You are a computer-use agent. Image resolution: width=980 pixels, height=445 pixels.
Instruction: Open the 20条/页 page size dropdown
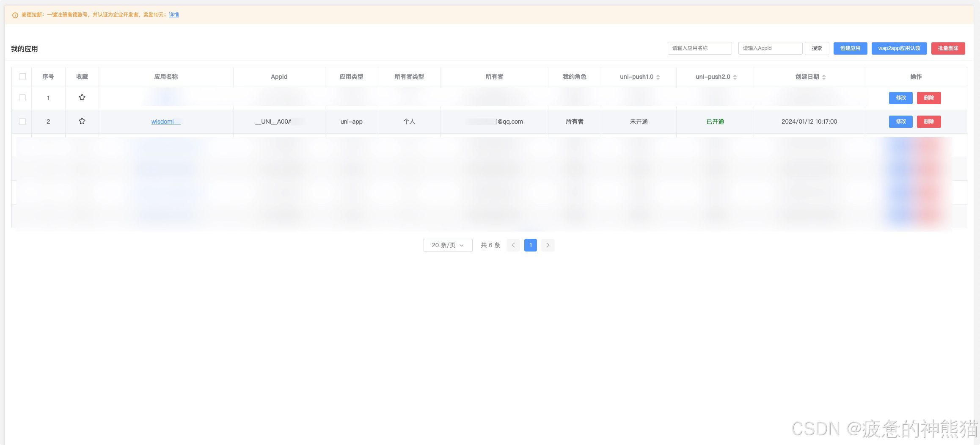tap(447, 245)
